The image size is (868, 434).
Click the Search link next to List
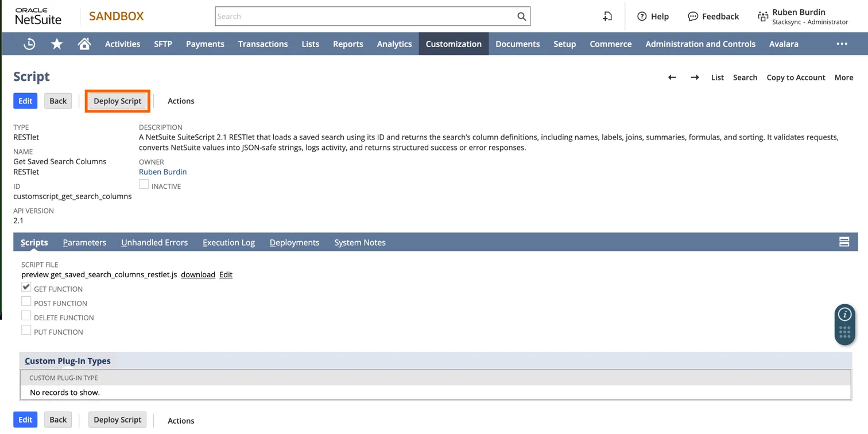[745, 77]
